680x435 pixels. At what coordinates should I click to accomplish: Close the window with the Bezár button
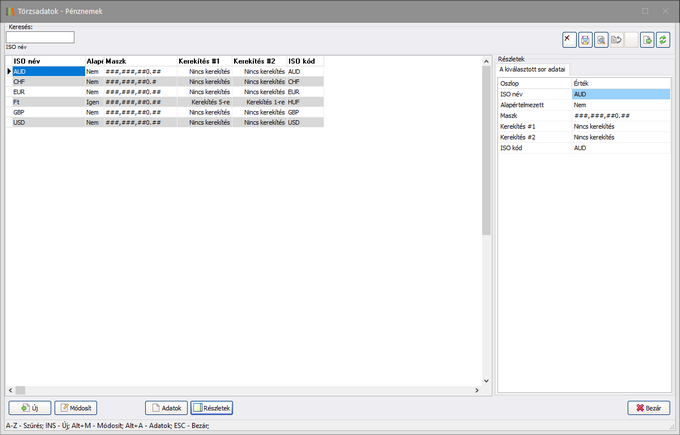pyautogui.click(x=649, y=408)
